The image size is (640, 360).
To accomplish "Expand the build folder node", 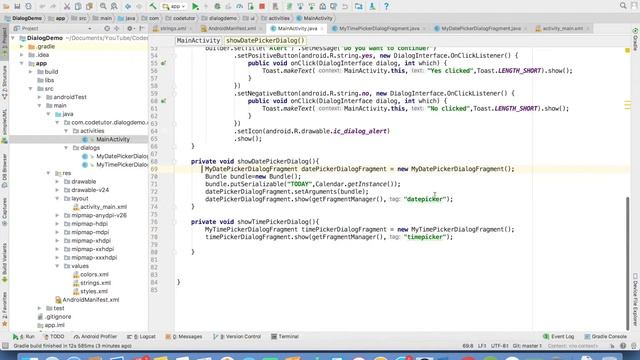I will 31,72.
